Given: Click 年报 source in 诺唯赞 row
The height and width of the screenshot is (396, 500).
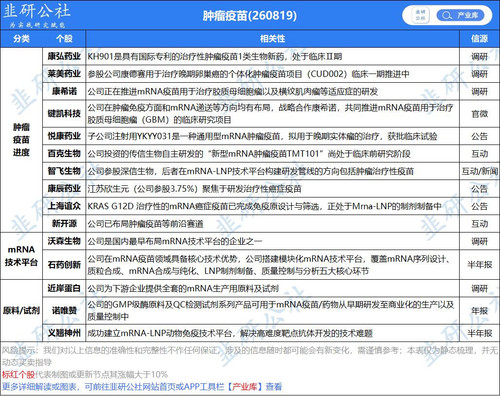Looking at the screenshot, I should point(479,311).
